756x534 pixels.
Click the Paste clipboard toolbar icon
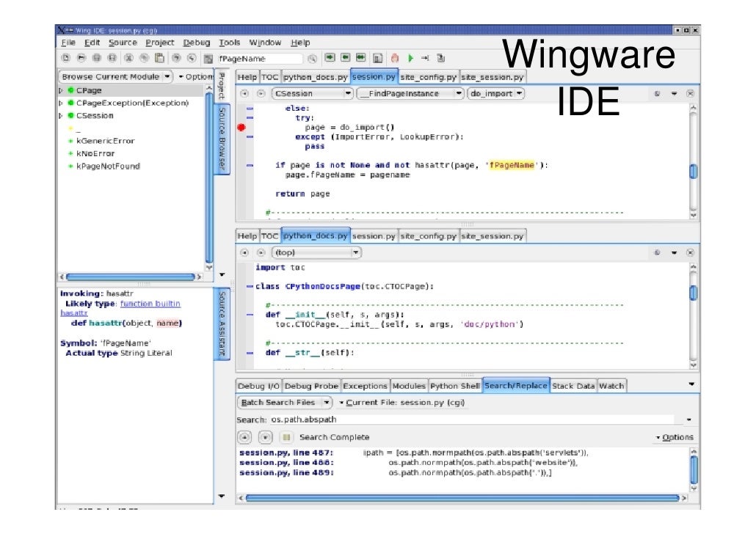pos(159,59)
